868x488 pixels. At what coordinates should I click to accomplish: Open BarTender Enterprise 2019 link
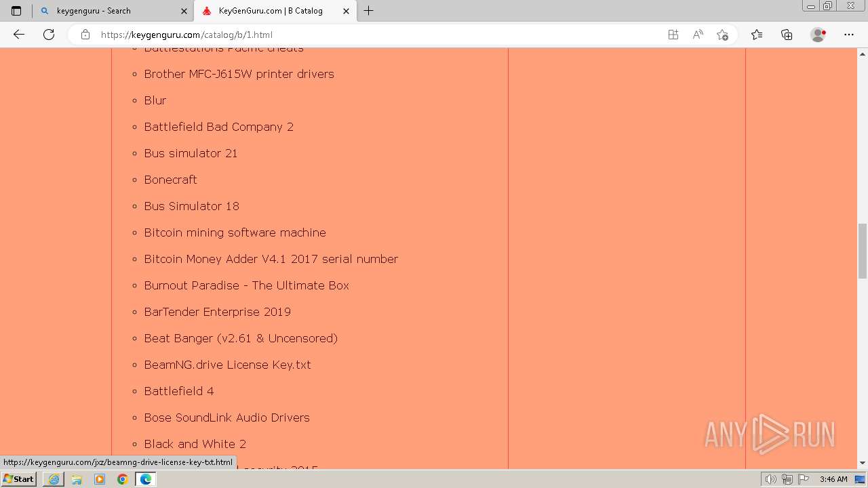[217, 312]
